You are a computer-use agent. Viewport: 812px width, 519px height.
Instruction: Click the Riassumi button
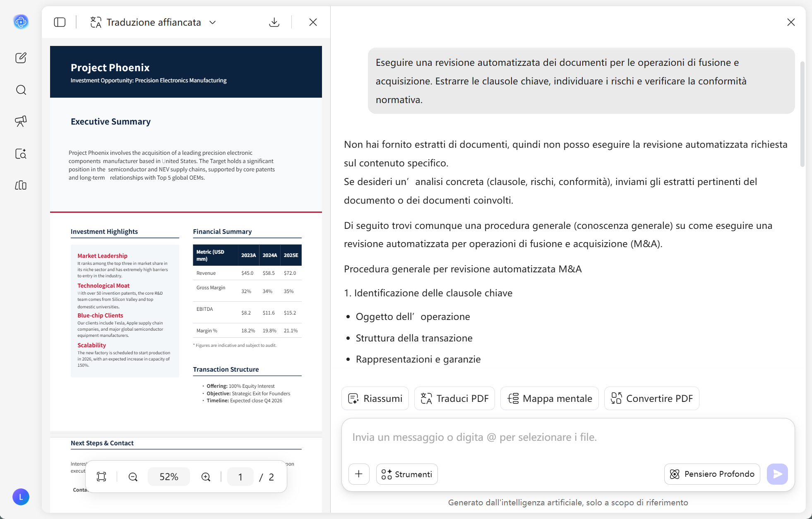click(x=375, y=398)
